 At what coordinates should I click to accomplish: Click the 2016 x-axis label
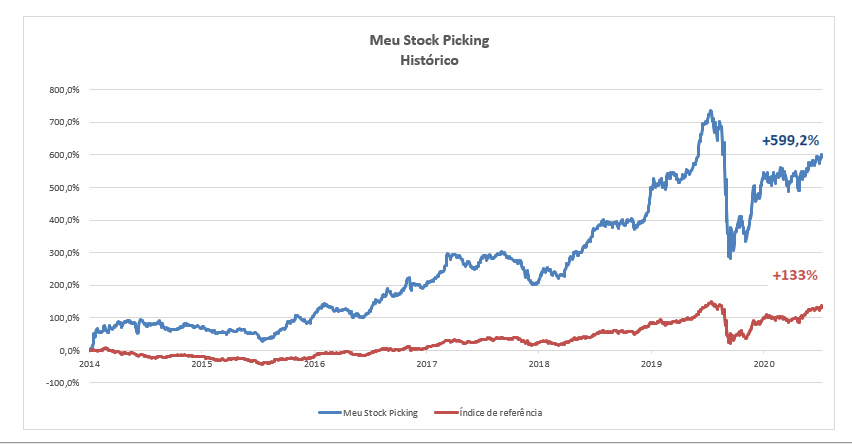314,365
